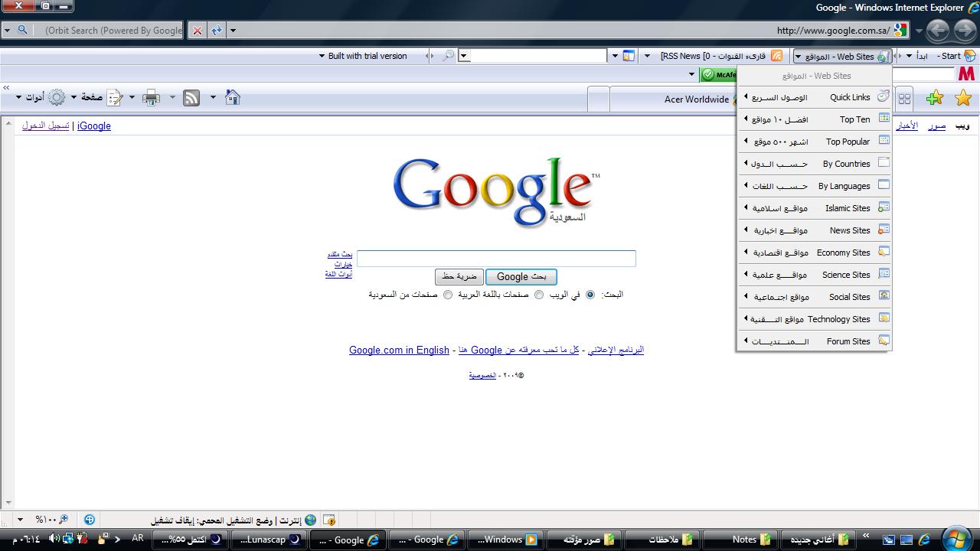The width and height of the screenshot is (980, 551).
Task: Click the browser Back arrow button
Action: [938, 31]
